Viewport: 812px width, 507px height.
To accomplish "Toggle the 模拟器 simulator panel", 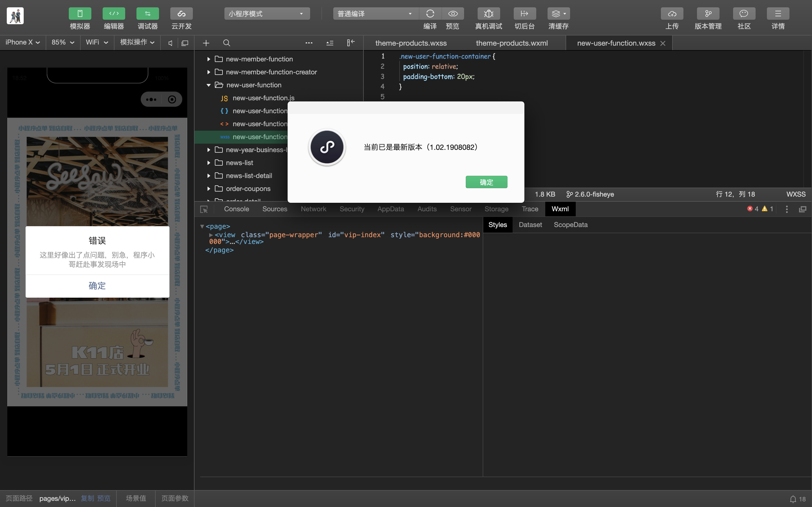I will 80,14.
